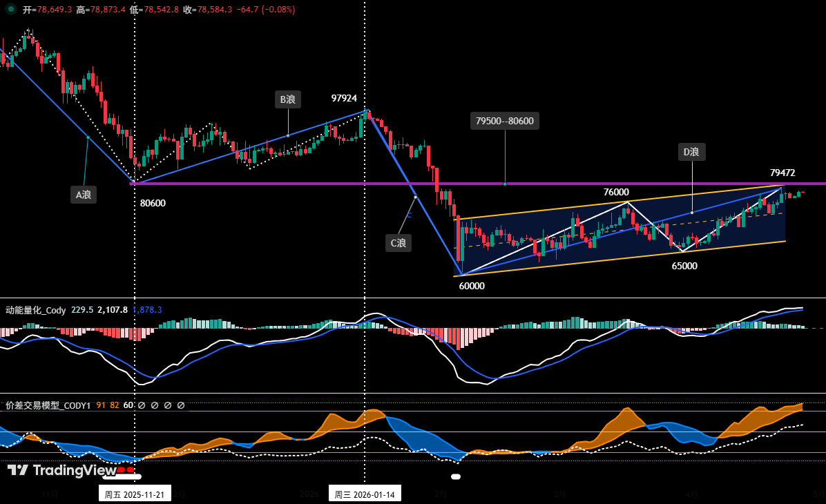Image resolution: width=826 pixels, height=504 pixels.
Task: Click the 97924 price label
Action: tap(345, 98)
